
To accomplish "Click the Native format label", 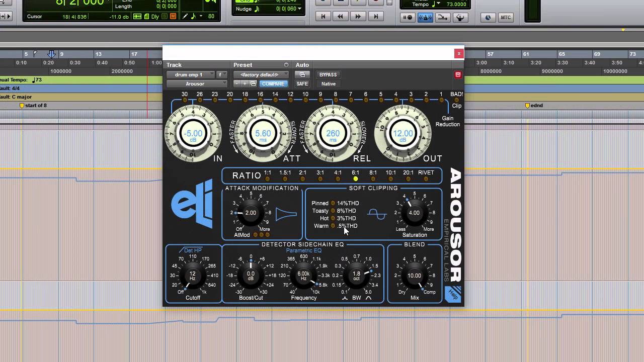I will click(x=328, y=83).
